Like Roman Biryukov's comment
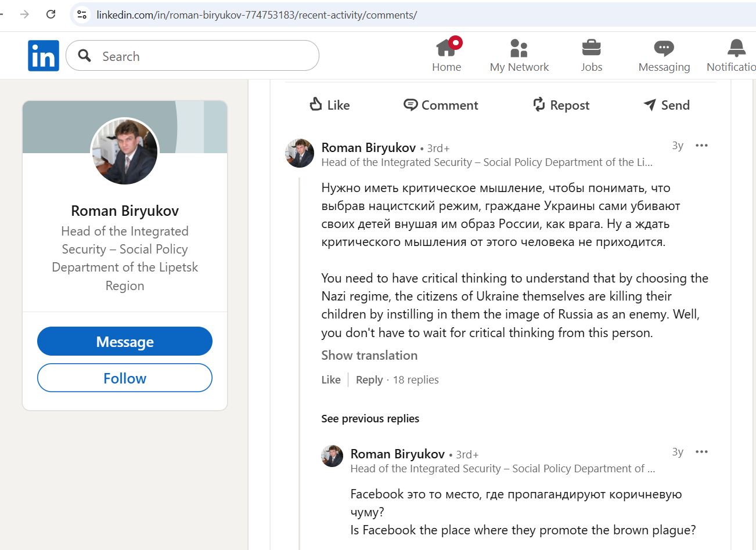This screenshot has height=550, width=756. click(x=330, y=379)
